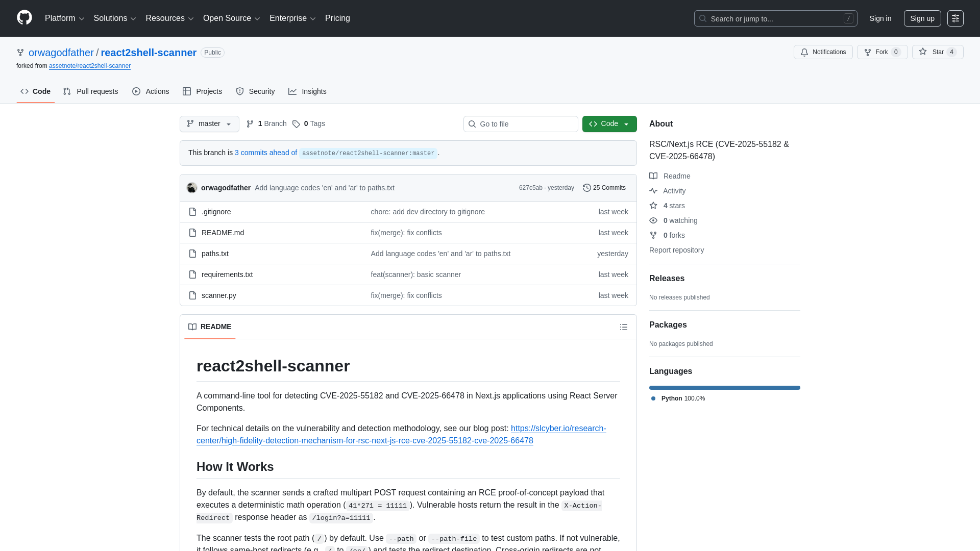Click the Python language bar
Viewport: 980px width, 551px height.
tap(724, 387)
